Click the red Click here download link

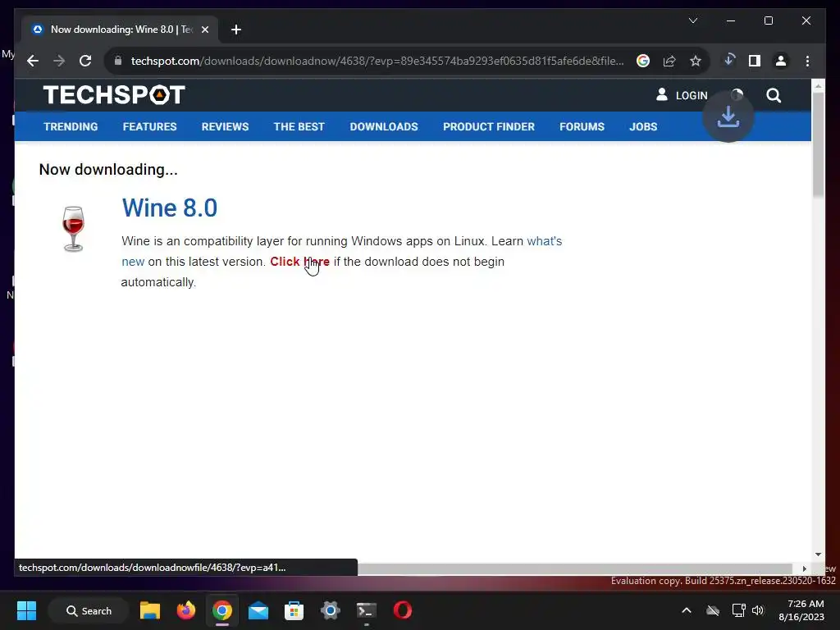click(x=299, y=262)
